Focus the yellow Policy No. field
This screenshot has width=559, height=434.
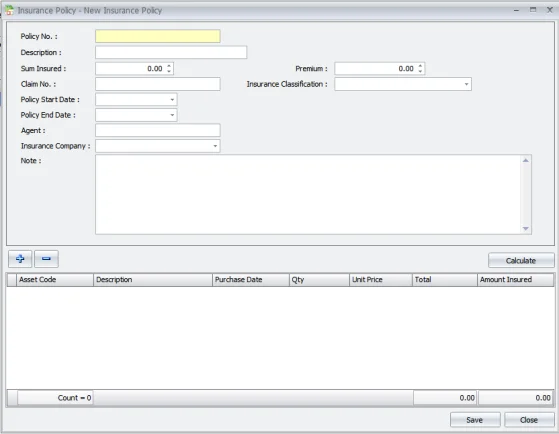point(158,36)
